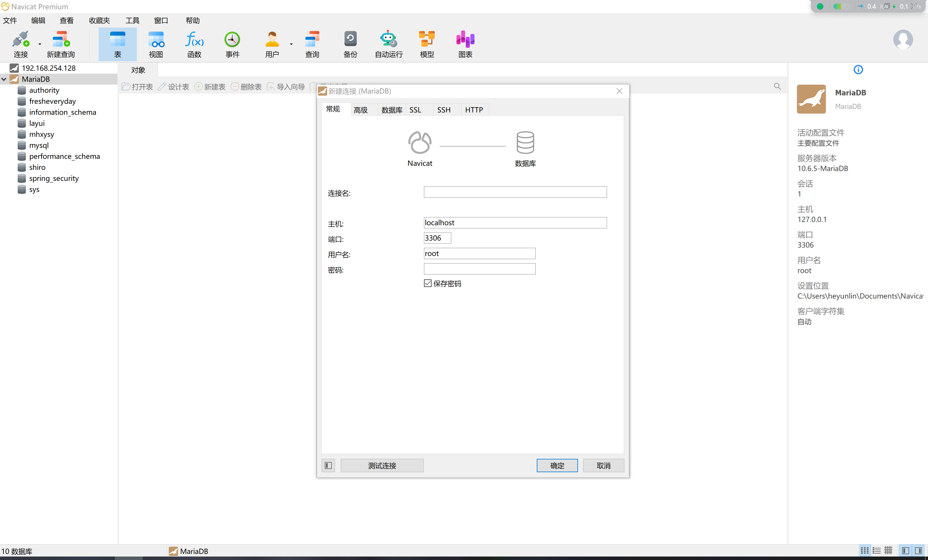Screen dimensions: 928x560
Task: Click the 主机 host field containing localhost
Action: [x=515, y=223]
